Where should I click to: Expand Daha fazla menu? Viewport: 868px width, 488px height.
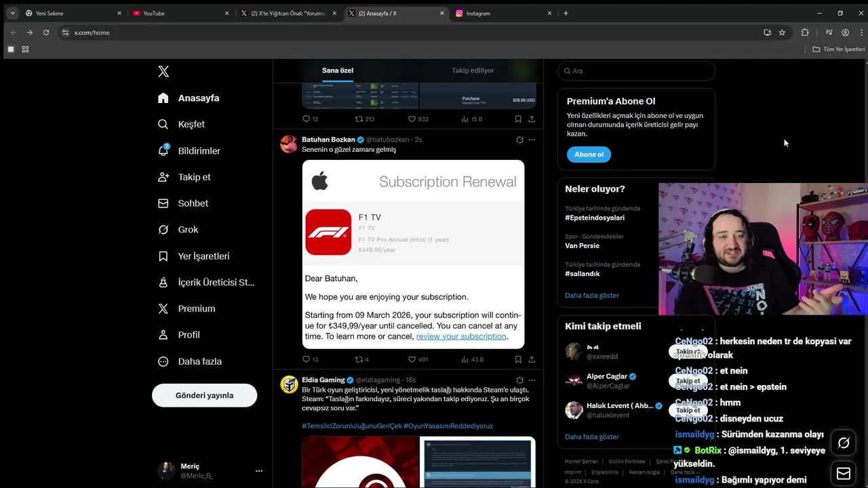(189, 361)
